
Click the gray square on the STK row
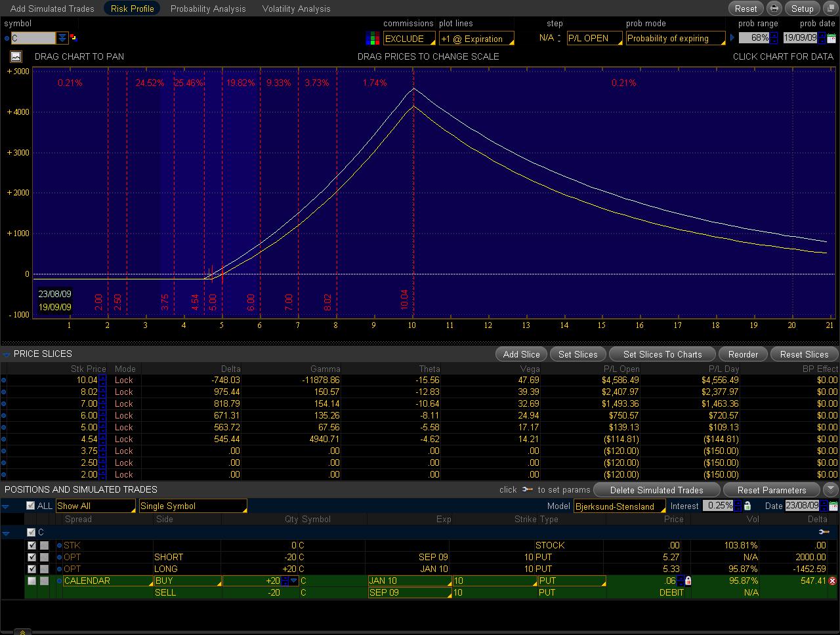point(44,545)
